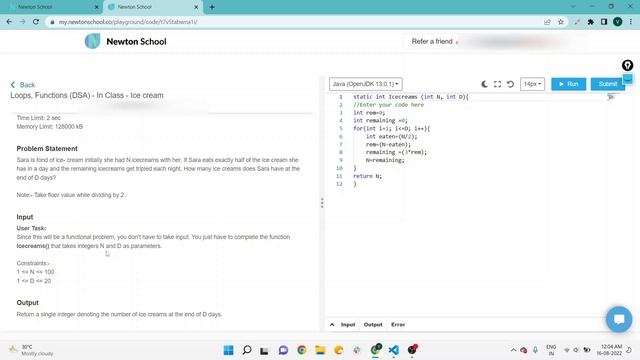The width and height of the screenshot is (640, 360).
Task: Click the microphone tray icon
Action: point(535,350)
